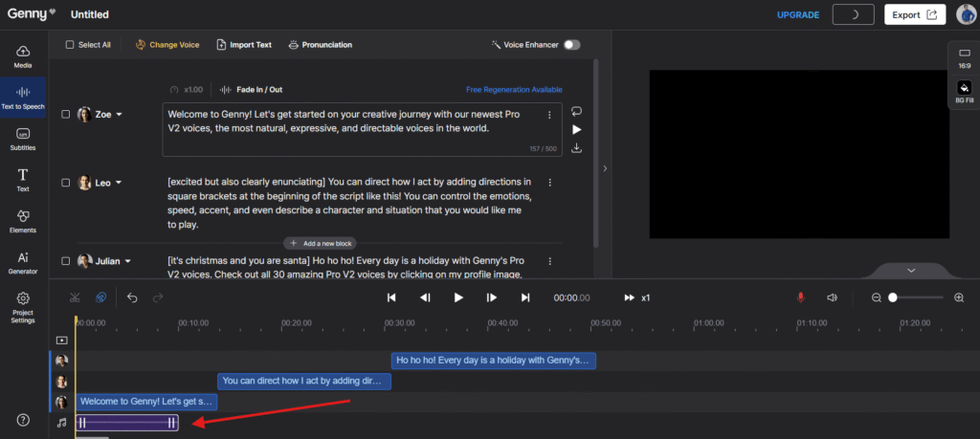The image size is (980, 439).
Task: Zoom in the timeline with plus magnifier
Action: pyautogui.click(x=959, y=297)
